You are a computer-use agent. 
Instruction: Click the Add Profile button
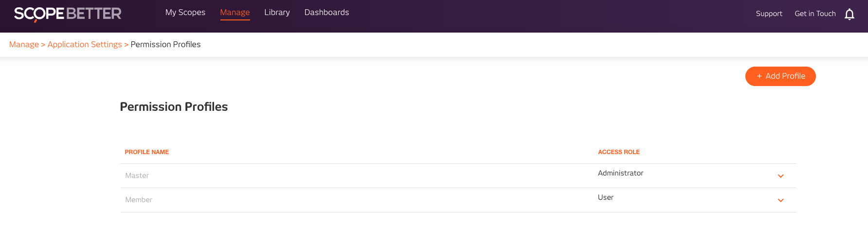(780, 76)
